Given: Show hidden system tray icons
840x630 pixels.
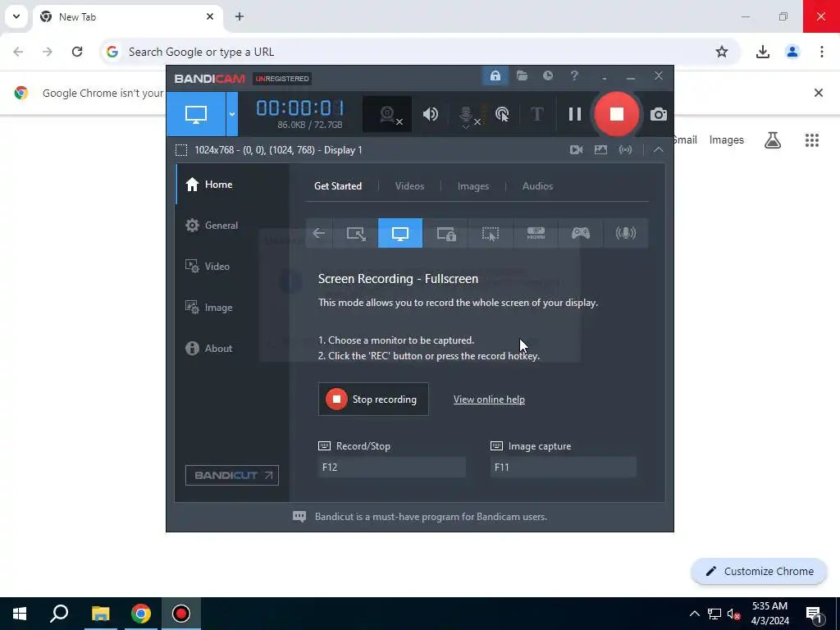Looking at the screenshot, I should pyautogui.click(x=694, y=614).
